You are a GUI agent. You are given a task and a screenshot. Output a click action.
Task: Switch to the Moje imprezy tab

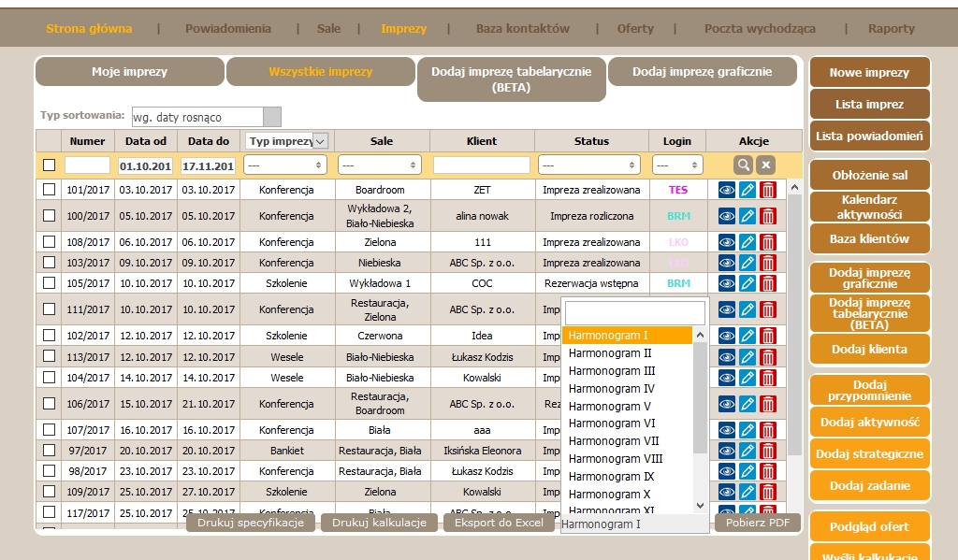click(x=130, y=72)
